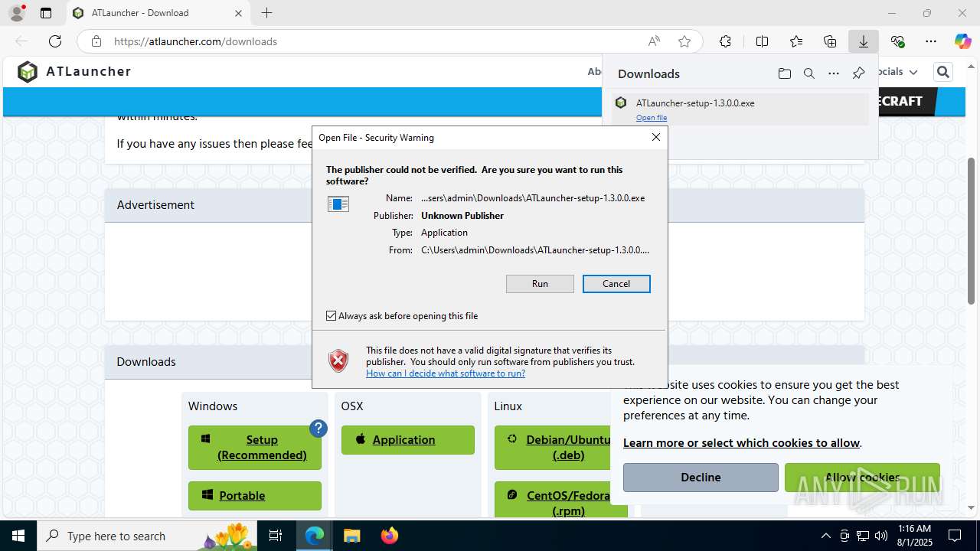Image resolution: width=980 pixels, height=551 pixels.
Task: Click the Allow cookies button
Action: [862, 478]
